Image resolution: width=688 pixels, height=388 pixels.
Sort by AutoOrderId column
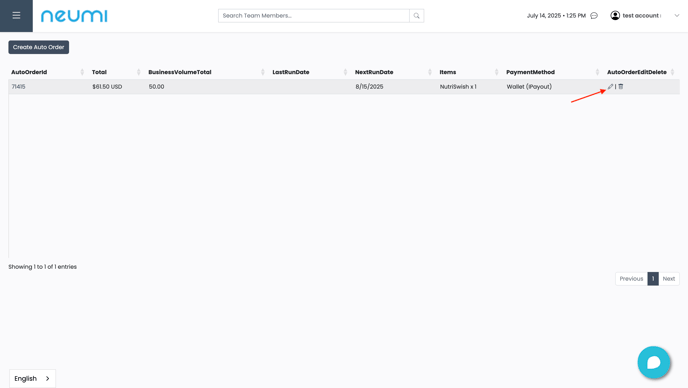[x=47, y=72]
